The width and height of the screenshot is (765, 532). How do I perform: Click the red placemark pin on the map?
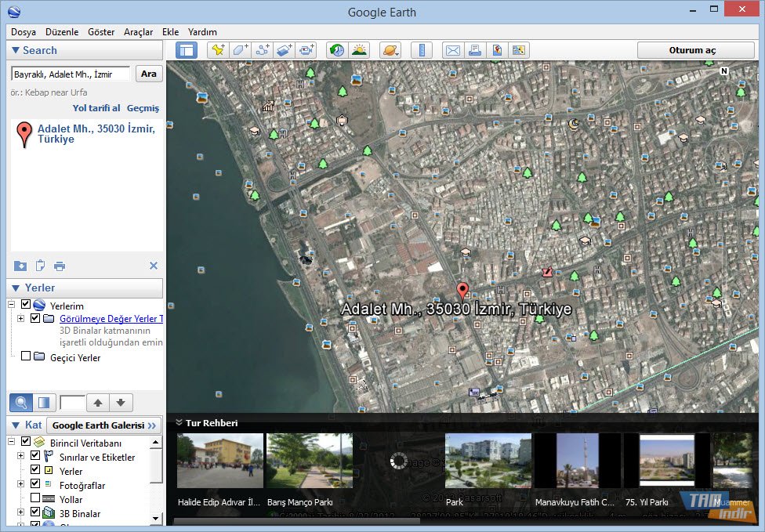coord(462,291)
